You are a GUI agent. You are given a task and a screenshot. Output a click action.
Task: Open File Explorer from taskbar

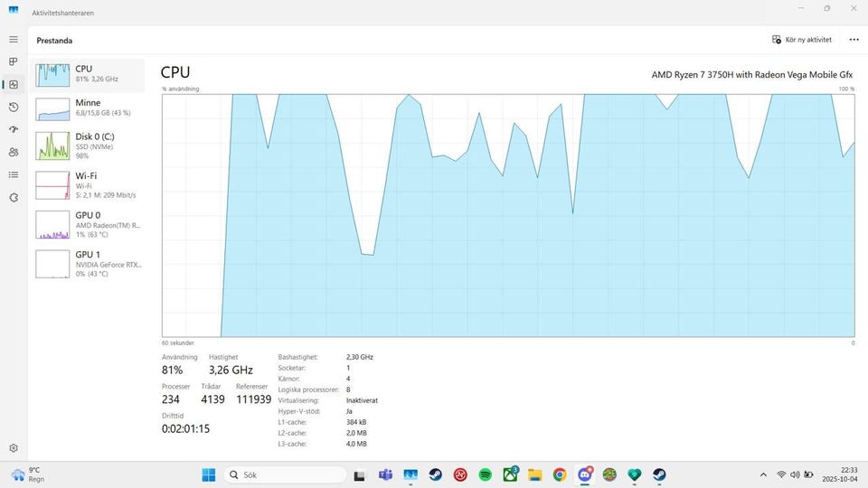[534, 474]
